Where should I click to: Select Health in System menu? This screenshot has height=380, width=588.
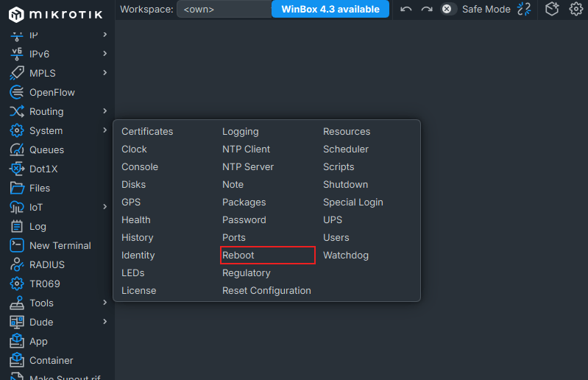(x=135, y=219)
